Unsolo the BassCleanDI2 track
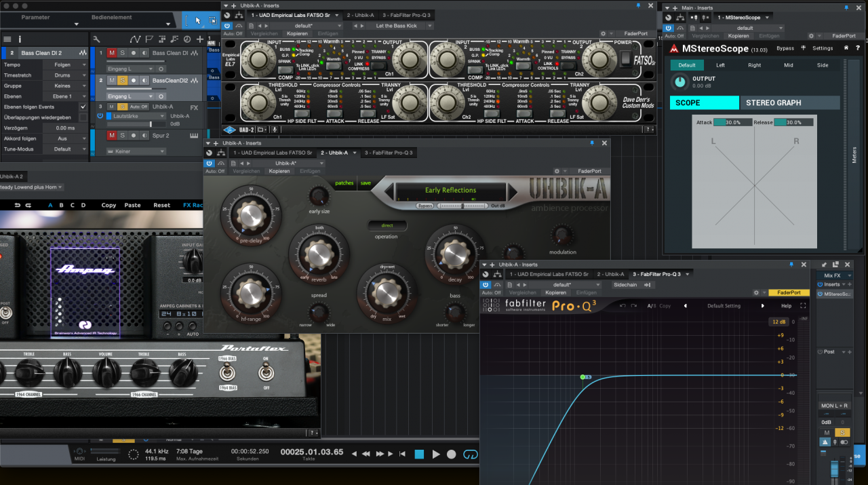 (123, 80)
